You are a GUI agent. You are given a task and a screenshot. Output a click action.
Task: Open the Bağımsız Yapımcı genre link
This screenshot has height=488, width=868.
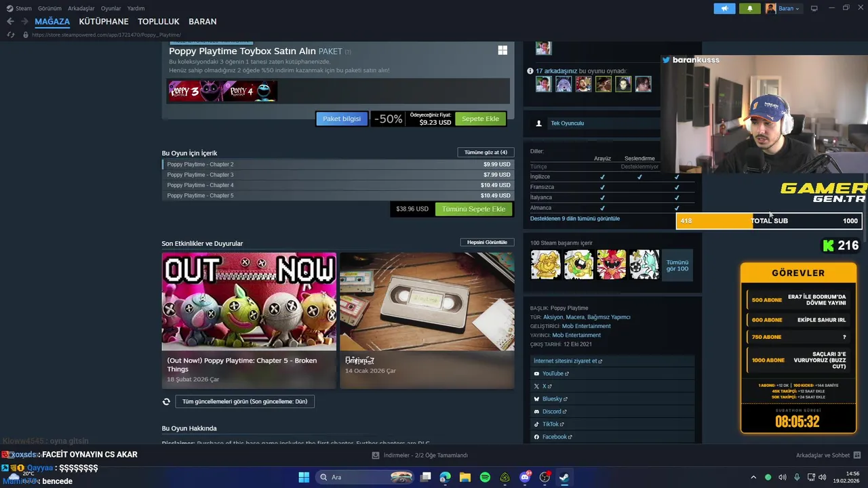click(x=609, y=317)
